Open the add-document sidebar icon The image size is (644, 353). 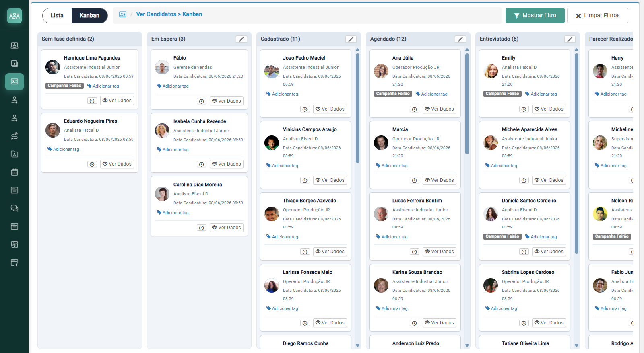[x=14, y=64]
